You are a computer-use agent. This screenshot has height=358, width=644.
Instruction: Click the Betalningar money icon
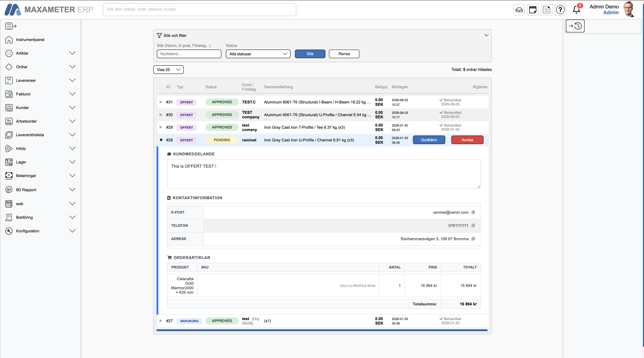tap(9, 176)
